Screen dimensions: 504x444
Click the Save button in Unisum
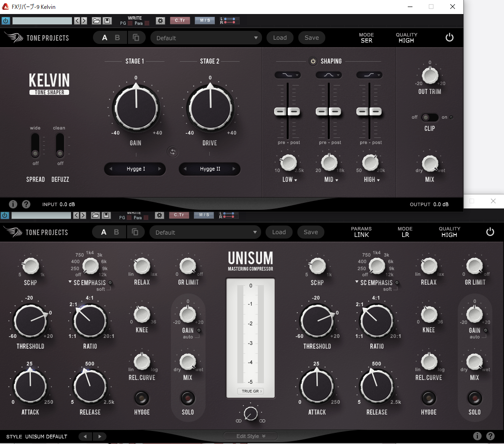(311, 232)
